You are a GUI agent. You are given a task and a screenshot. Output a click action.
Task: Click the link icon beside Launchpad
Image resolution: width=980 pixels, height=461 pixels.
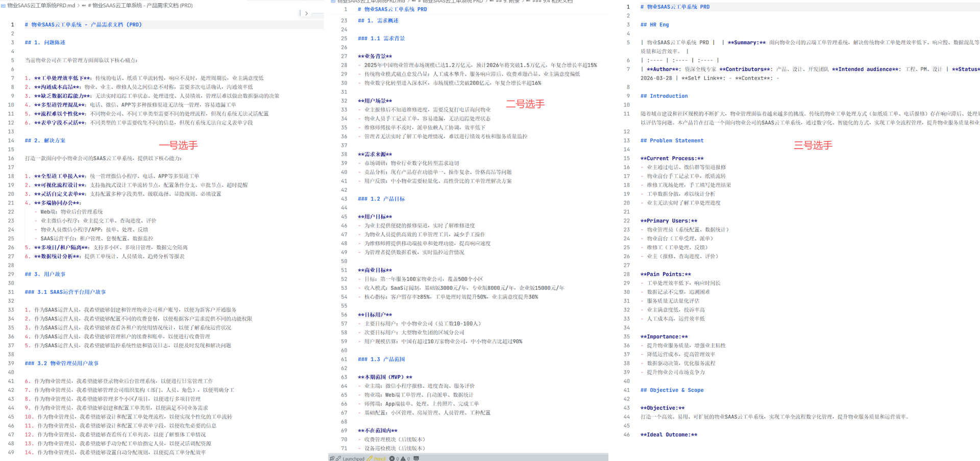[x=338, y=458]
